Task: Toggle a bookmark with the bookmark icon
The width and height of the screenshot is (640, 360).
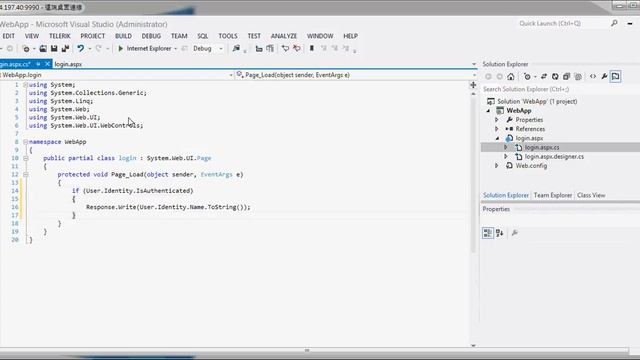Action: click(x=312, y=49)
